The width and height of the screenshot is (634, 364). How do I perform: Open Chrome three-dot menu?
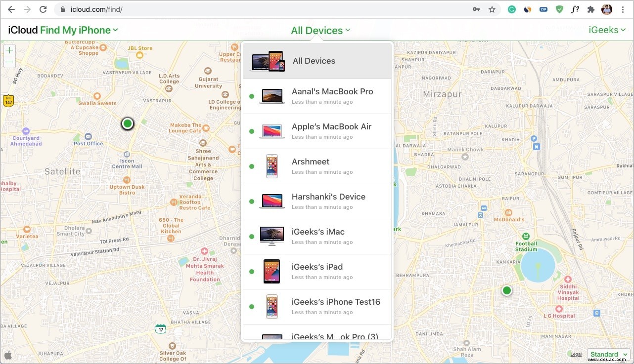coord(623,9)
